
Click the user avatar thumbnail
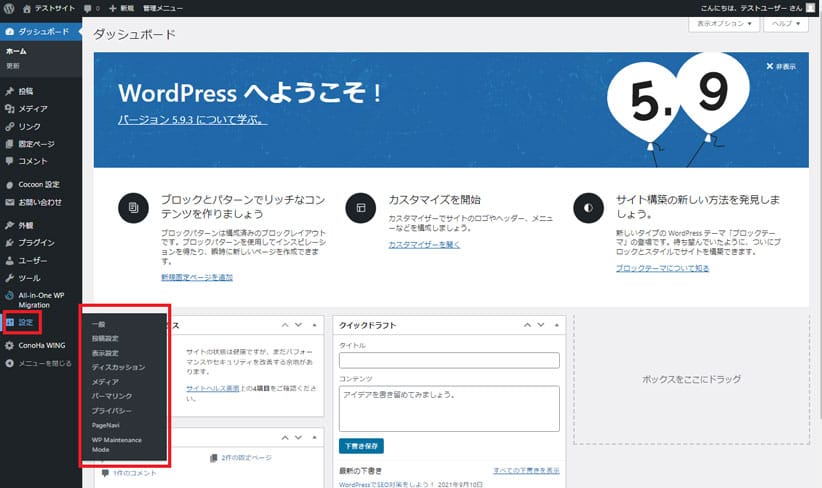pos(810,8)
